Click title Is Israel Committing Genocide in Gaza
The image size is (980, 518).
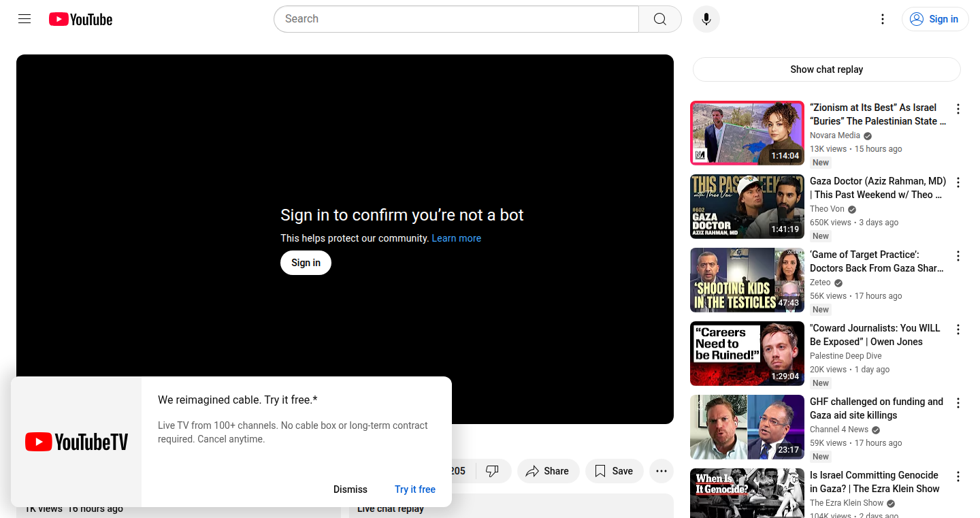coord(875,482)
